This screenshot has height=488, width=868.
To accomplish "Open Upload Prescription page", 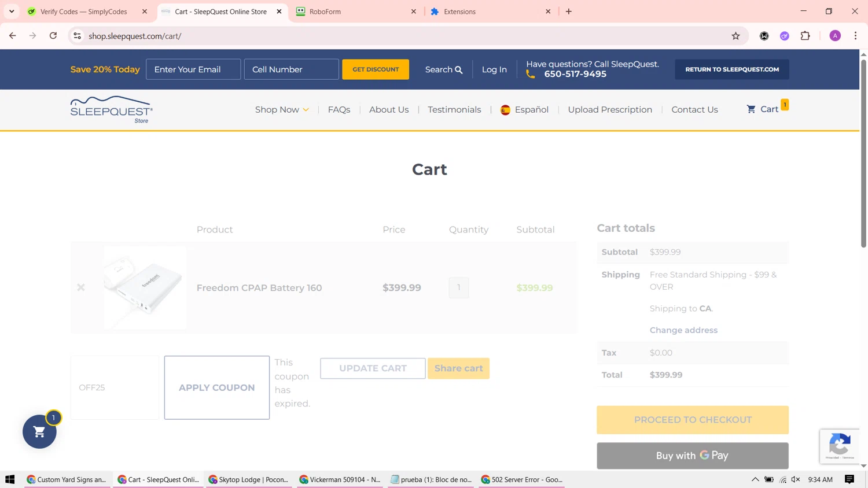I will click(610, 110).
